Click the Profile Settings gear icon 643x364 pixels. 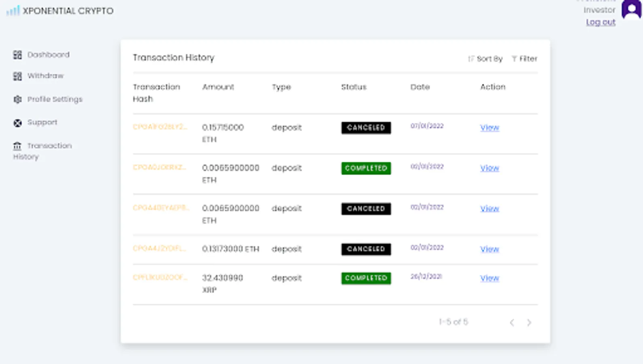(17, 99)
